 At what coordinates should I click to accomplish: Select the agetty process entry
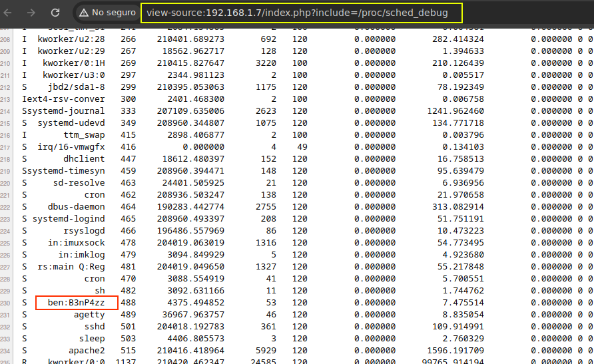(89, 315)
